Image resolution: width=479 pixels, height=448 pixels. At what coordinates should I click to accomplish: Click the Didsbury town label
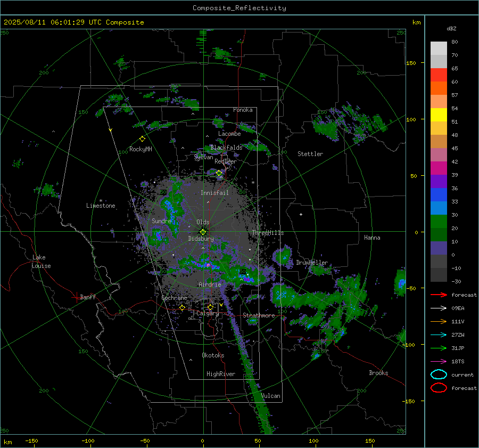click(x=201, y=239)
